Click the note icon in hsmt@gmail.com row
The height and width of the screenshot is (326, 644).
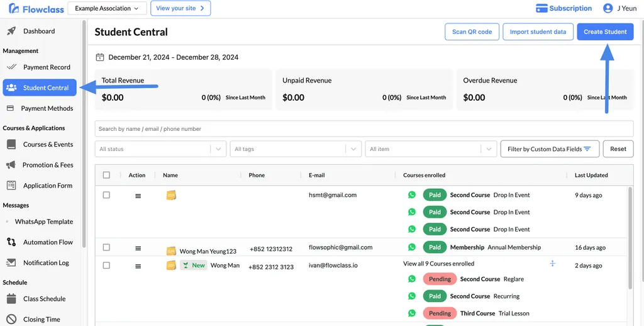point(171,195)
